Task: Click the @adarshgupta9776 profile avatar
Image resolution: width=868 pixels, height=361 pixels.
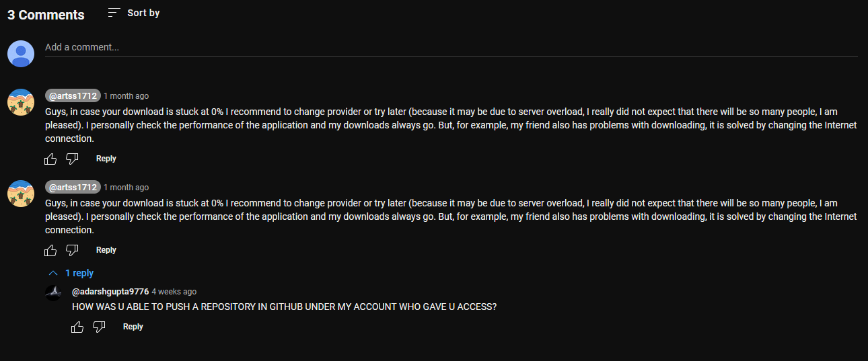Action: 53,292
